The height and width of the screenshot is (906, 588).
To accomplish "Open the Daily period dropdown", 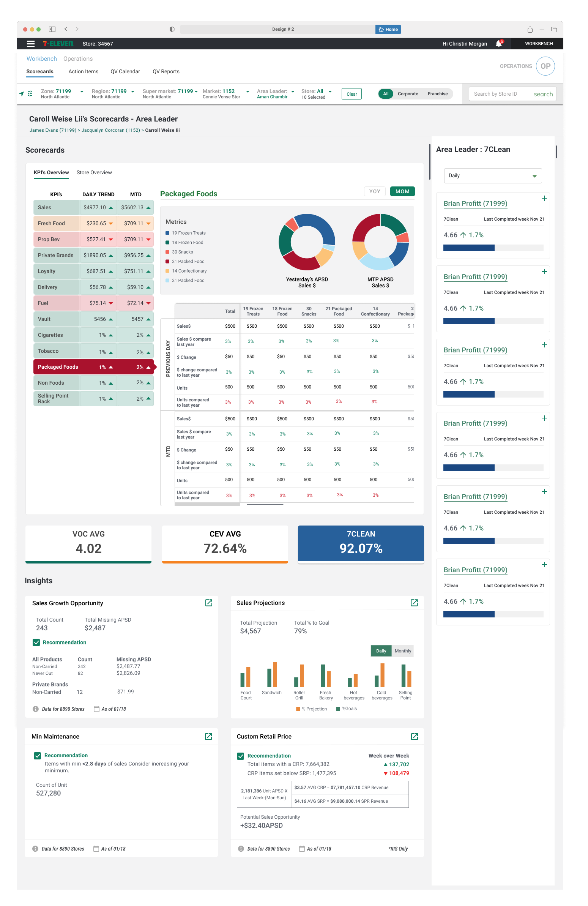I will click(x=492, y=175).
